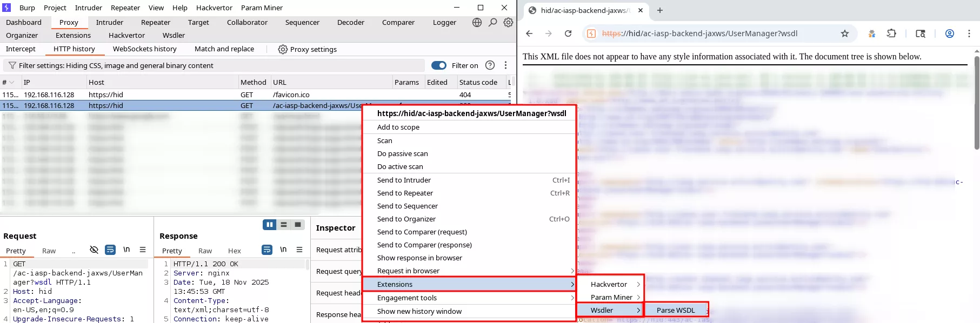980x323 pixels.
Task: Open the Wsdler main tab
Action: (174, 35)
